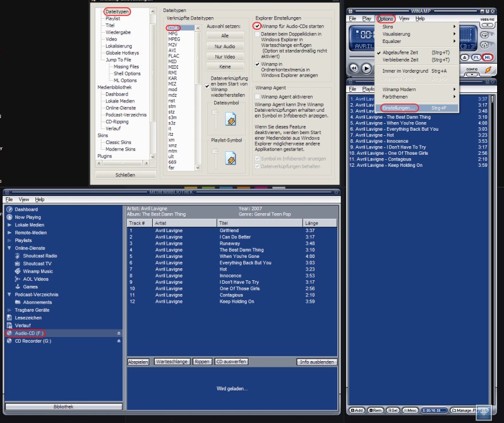Open Manage Playlist in the playlist editor
This screenshot has width=504, height=423.
(x=470, y=410)
